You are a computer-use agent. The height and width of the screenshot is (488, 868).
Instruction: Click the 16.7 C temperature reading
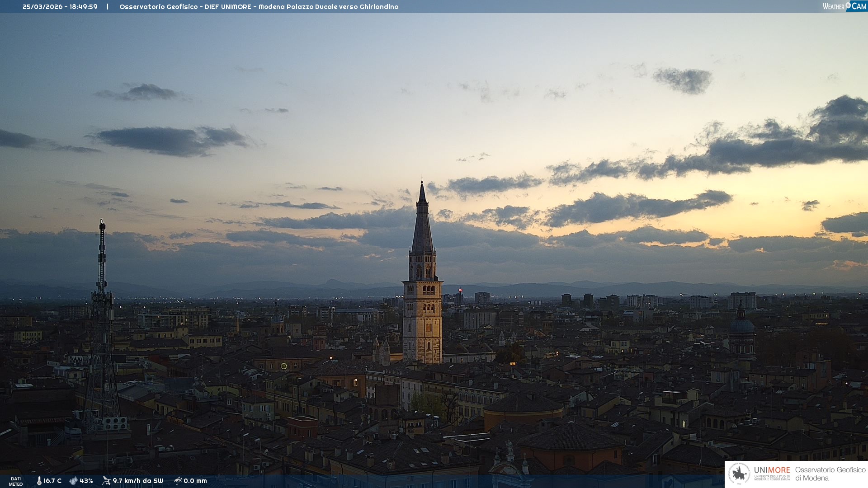[52, 481]
